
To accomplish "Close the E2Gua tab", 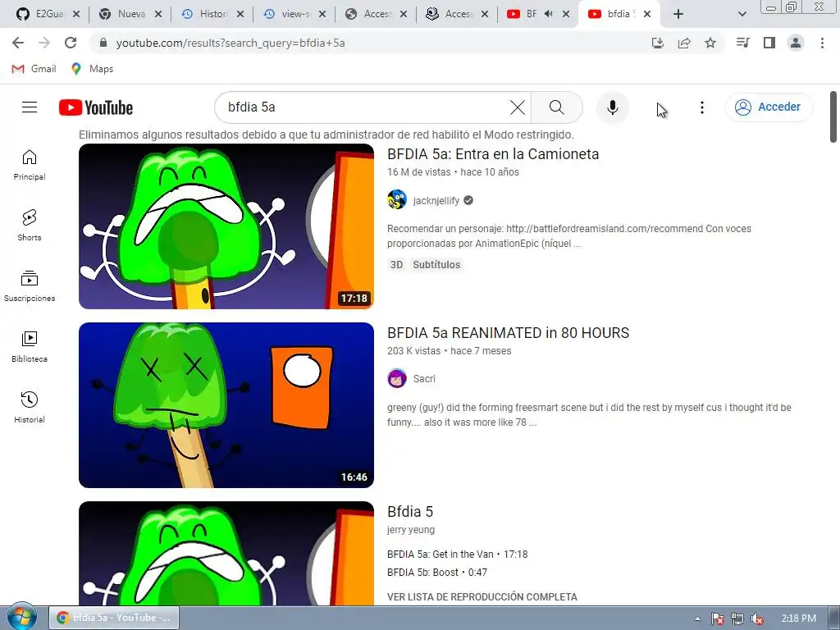I will pos(76,14).
